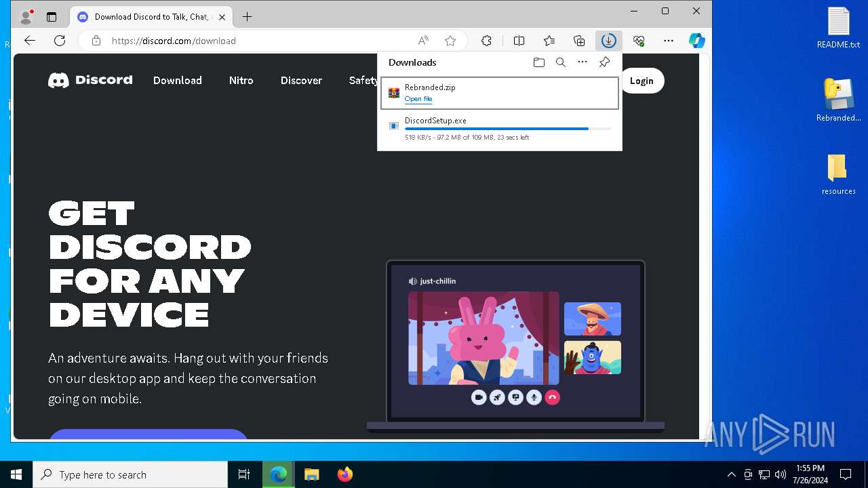Add this page to favorites
This screenshot has width=868, height=488.
tap(450, 41)
